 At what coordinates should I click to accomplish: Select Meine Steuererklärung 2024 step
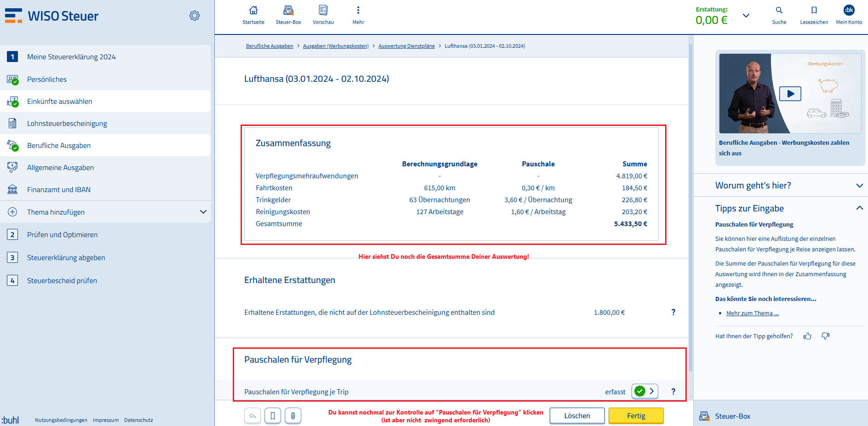pos(105,57)
